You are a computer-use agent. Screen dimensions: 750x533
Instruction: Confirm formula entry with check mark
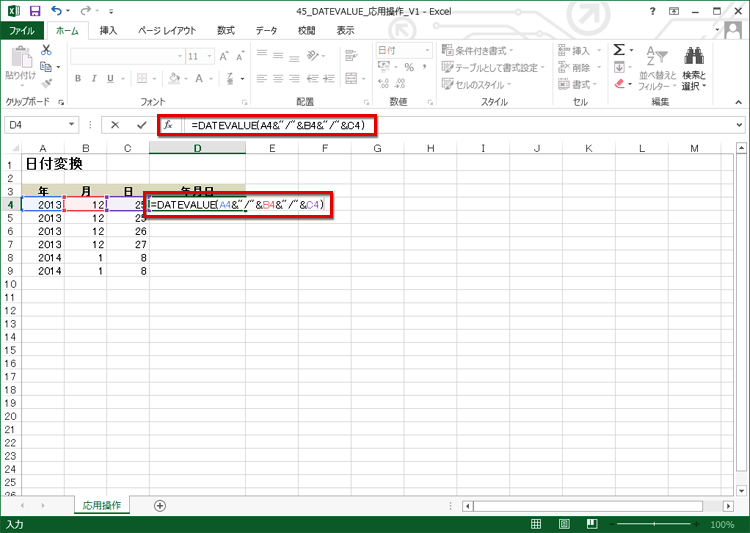[142, 125]
